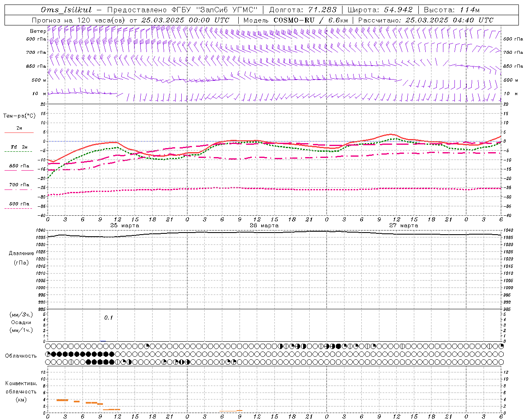Click the "(гПа)" unit label under Давление
Image resolution: width=525 pixels, height=420 pixels.
click(x=21, y=262)
